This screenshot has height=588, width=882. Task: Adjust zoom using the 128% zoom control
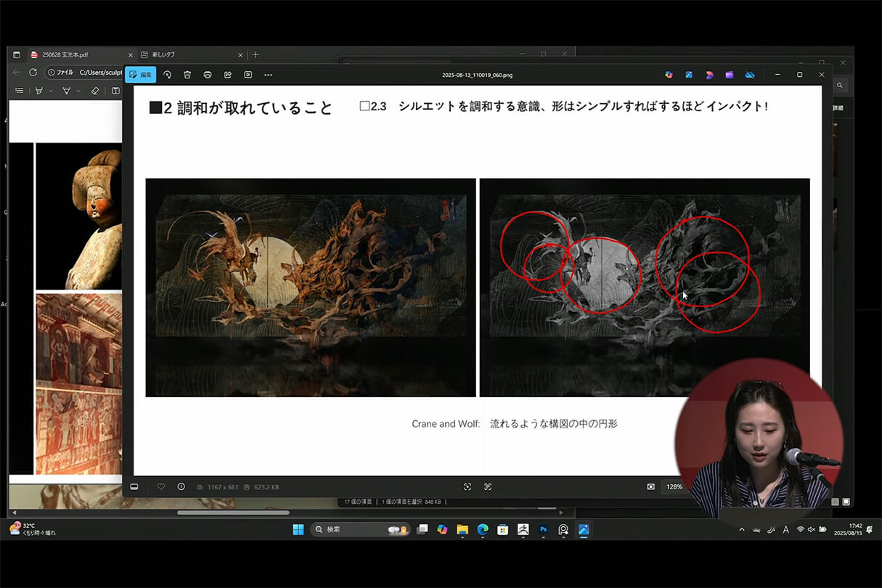[x=674, y=486]
